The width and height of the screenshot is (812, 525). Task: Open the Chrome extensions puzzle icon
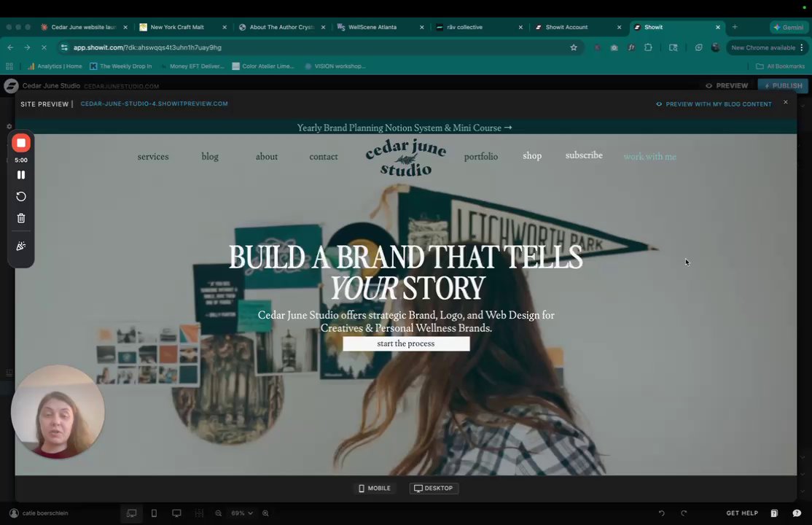click(x=648, y=47)
